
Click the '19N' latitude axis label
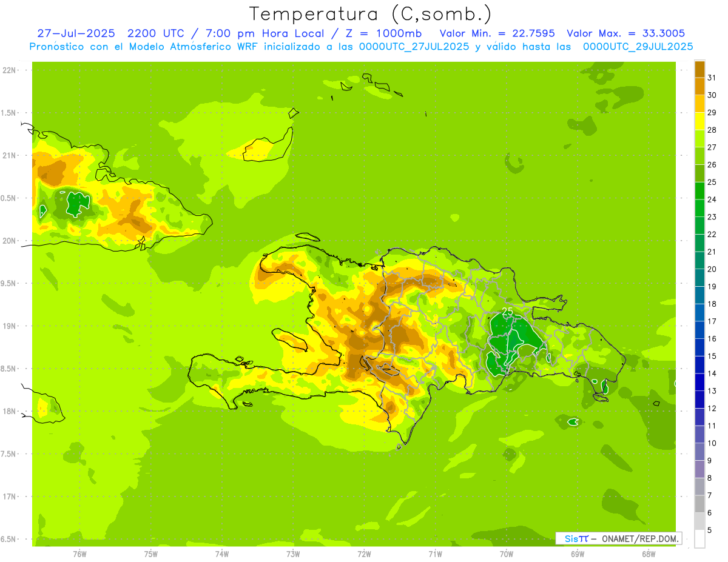9,326
